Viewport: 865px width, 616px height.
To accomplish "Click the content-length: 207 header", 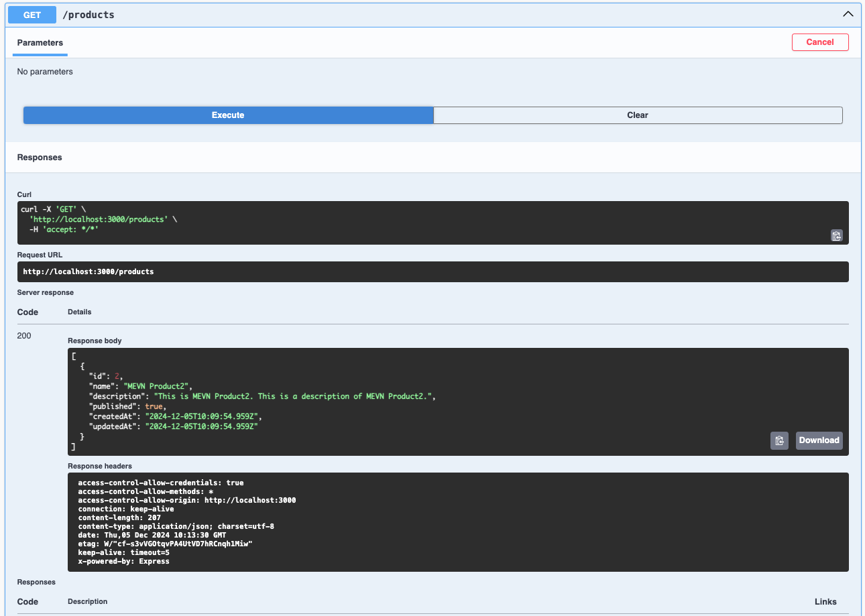I will (119, 517).
